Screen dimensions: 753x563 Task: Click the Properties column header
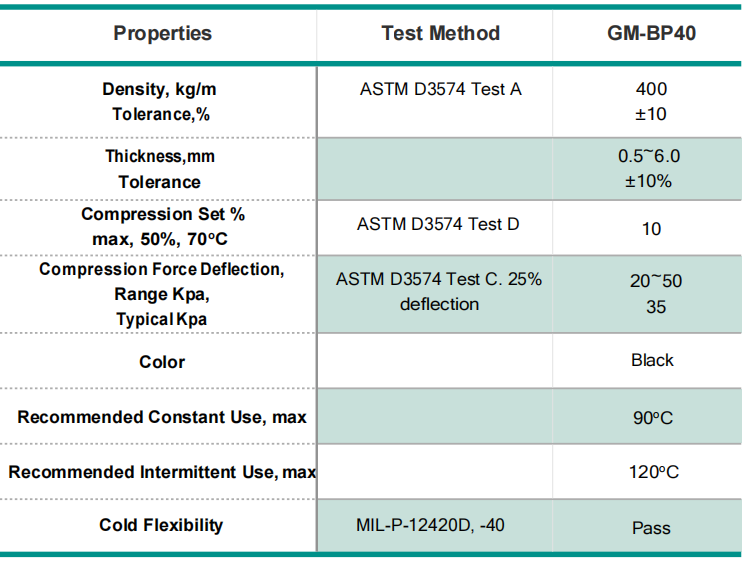(162, 33)
